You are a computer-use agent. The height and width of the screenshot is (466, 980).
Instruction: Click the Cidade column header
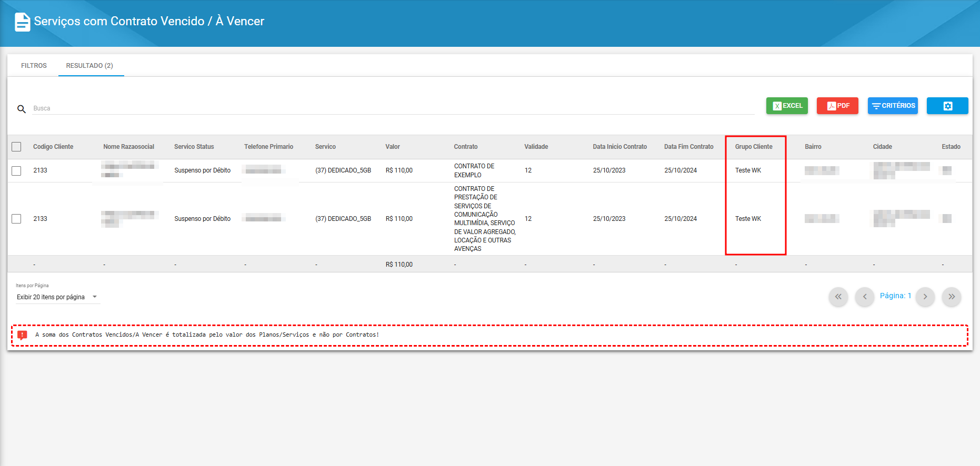(882, 147)
